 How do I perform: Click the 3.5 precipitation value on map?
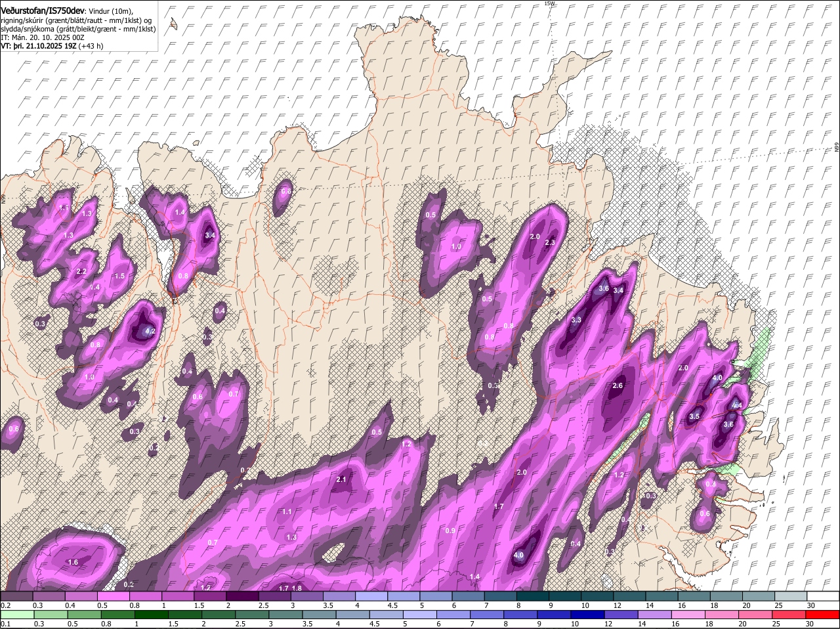point(695,417)
